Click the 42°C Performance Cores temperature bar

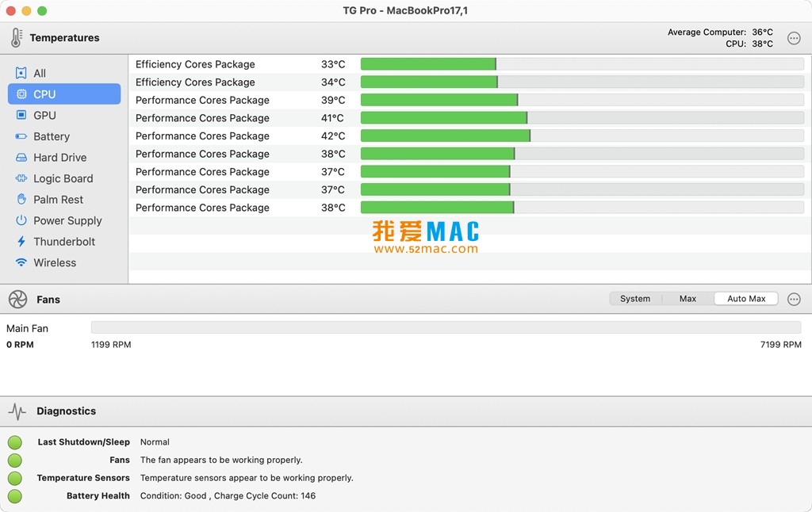point(582,136)
